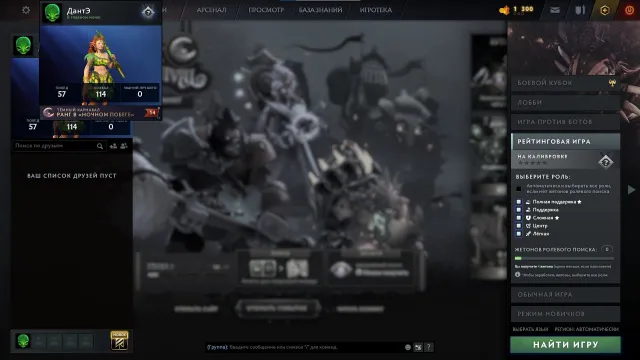Click the red level 14 flag badge
640x360 pixels.
[x=152, y=112]
